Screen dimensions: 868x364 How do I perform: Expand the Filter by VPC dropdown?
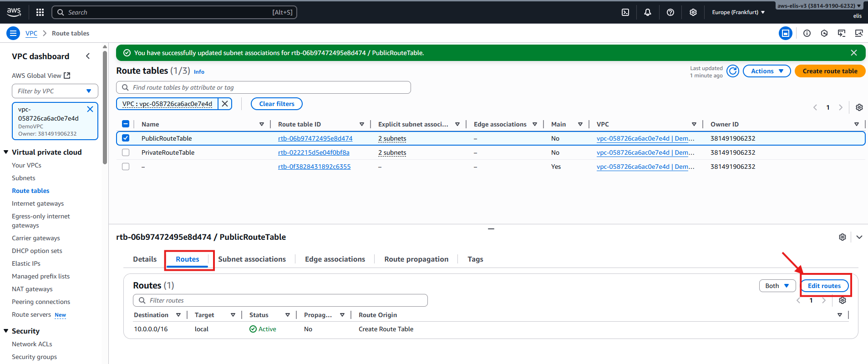pyautogui.click(x=55, y=91)
